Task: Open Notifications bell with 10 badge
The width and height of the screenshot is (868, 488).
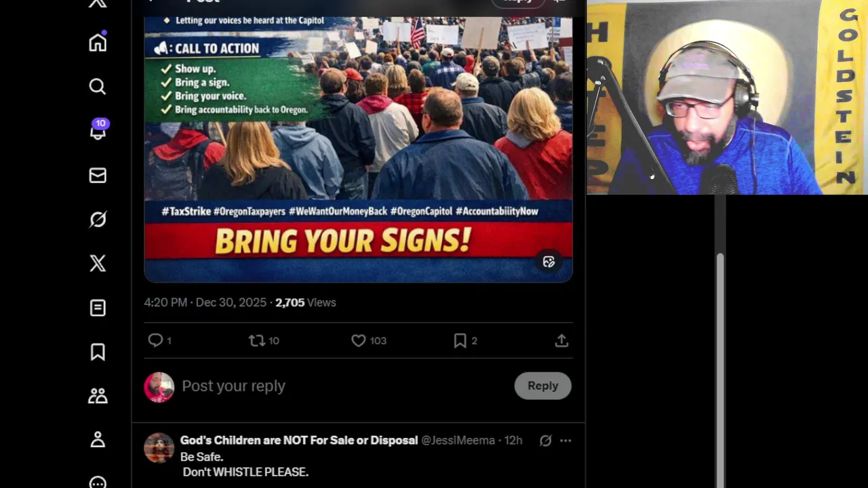Action: click(98, 130)
